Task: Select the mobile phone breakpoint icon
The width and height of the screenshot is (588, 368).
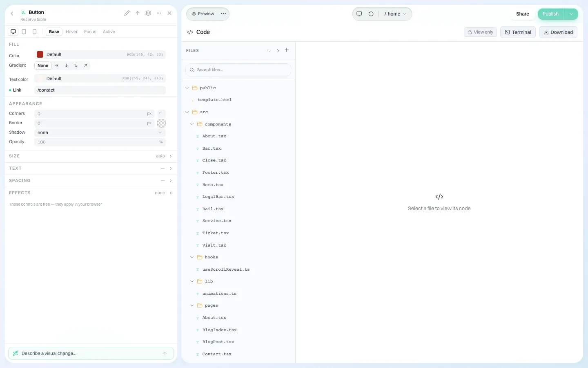Action: [35, 31]
